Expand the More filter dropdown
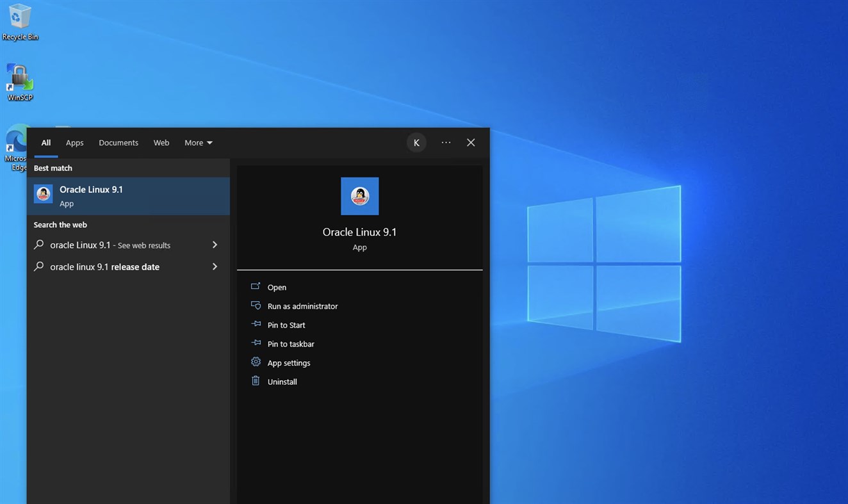The width and height of the screenshot is (848, 504). (x=199, y=143)
